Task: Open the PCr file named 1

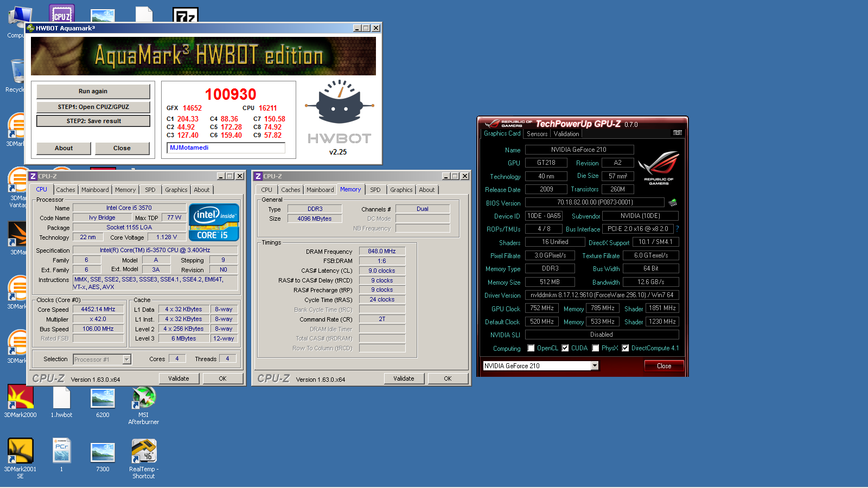Action: (x=61, y=455)
